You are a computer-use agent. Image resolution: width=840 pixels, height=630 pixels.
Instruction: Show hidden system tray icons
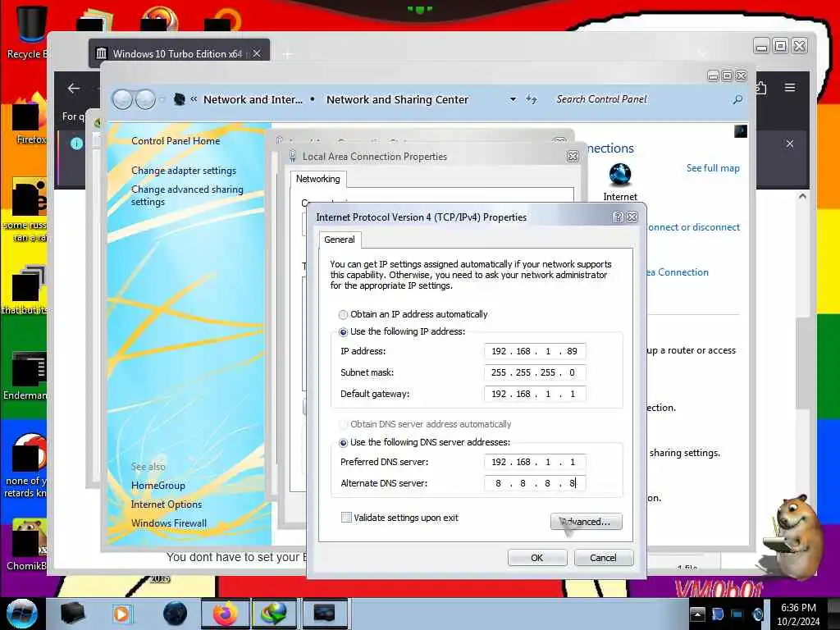(x=697, y=614)
